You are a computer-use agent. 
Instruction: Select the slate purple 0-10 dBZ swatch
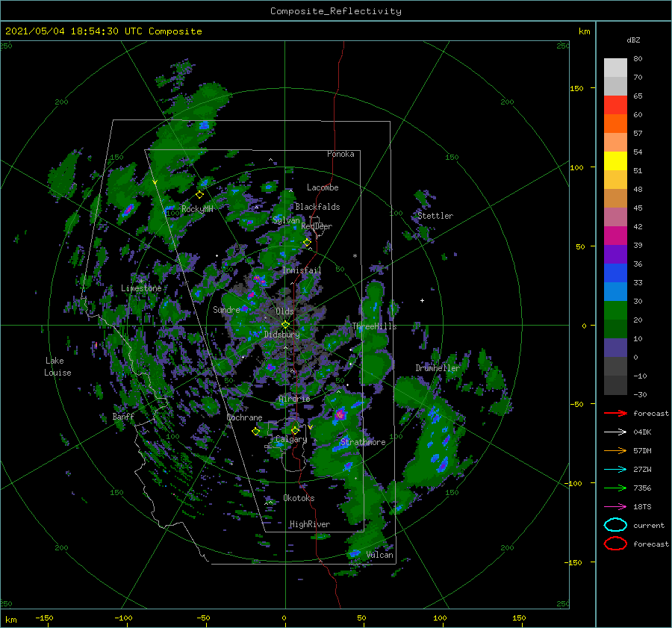pos(615,348)
